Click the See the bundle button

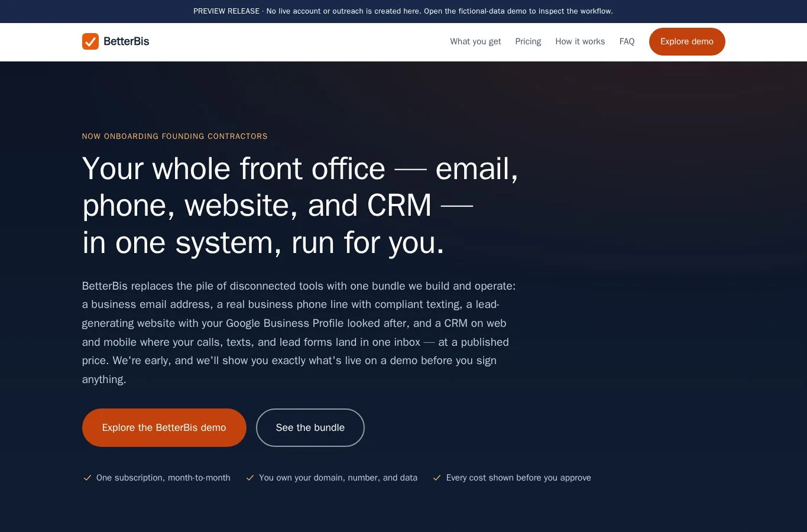(310, 427)
